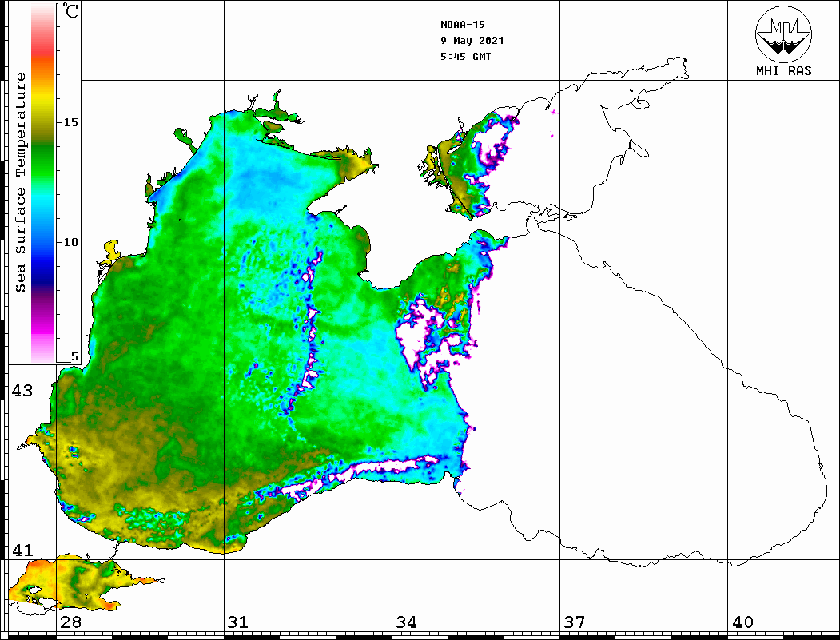Pick the cyan band of the color bar
This screenshot has width=840, height=640.
click(43, 208)
